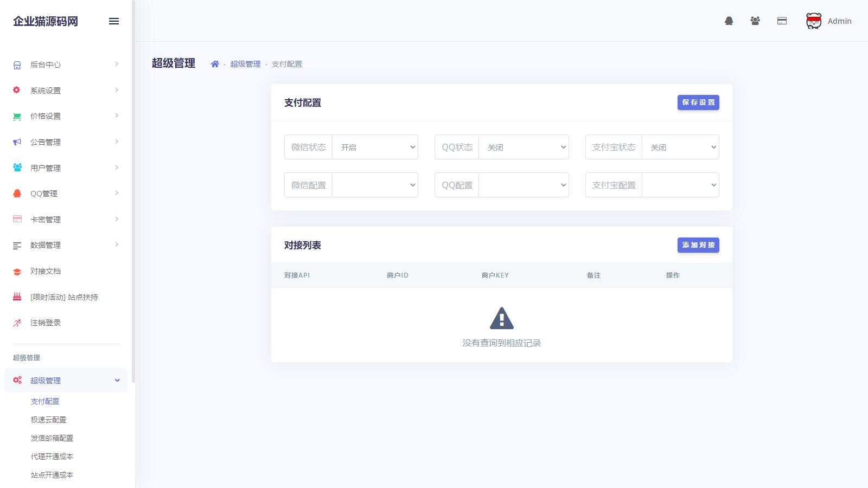This screenshot has height=488, width=868.
Task: Select 站点开通成本 in sidebar submenu
Action: click(52, 475)
